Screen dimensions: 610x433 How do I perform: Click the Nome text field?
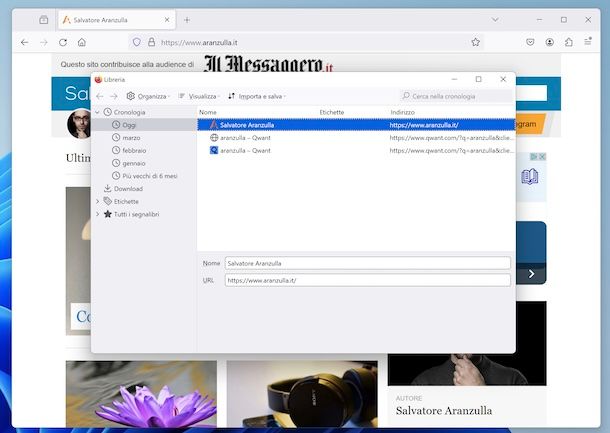tap(367, 263)
